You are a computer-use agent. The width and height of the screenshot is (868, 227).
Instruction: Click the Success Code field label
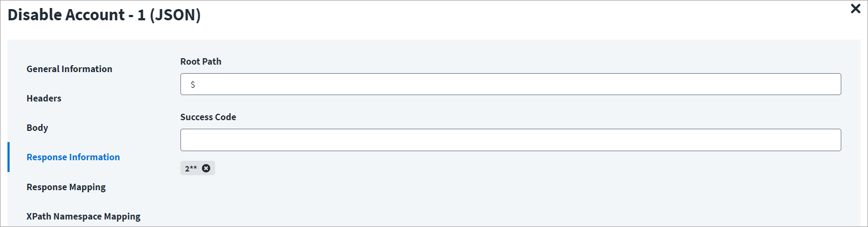(208, 117)
